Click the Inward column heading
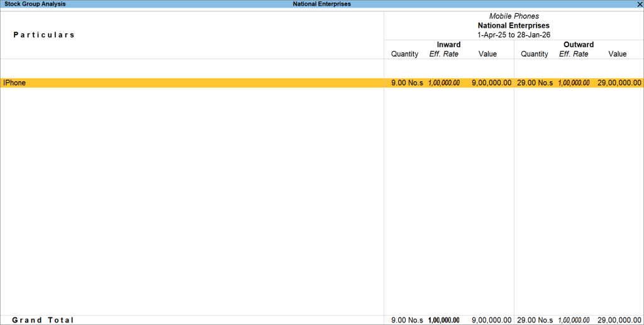This screenshot has height=325, width=644. click(x=448, y=45)
